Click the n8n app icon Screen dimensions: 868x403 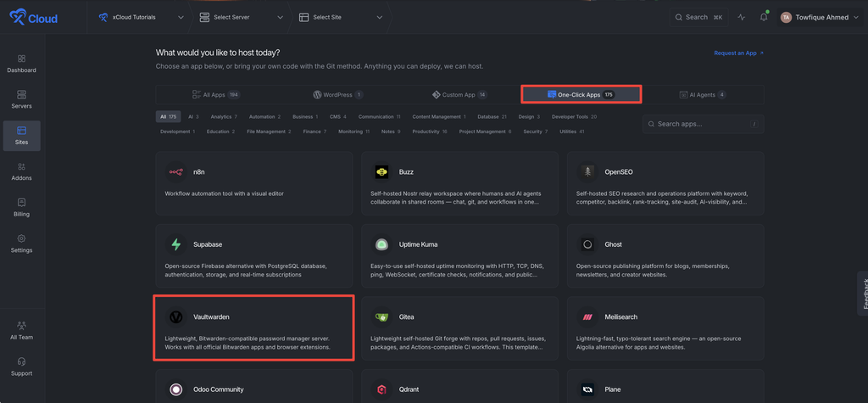pyautogui.click(x=176, y=172)
